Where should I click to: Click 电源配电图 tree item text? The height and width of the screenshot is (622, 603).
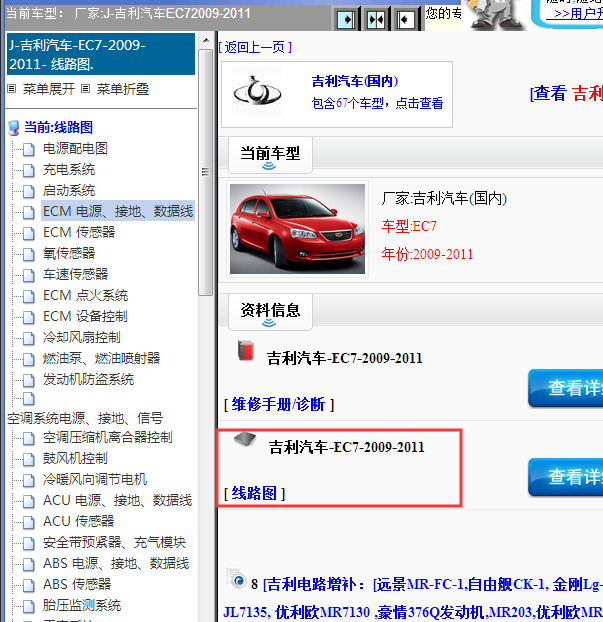[75, 148]
